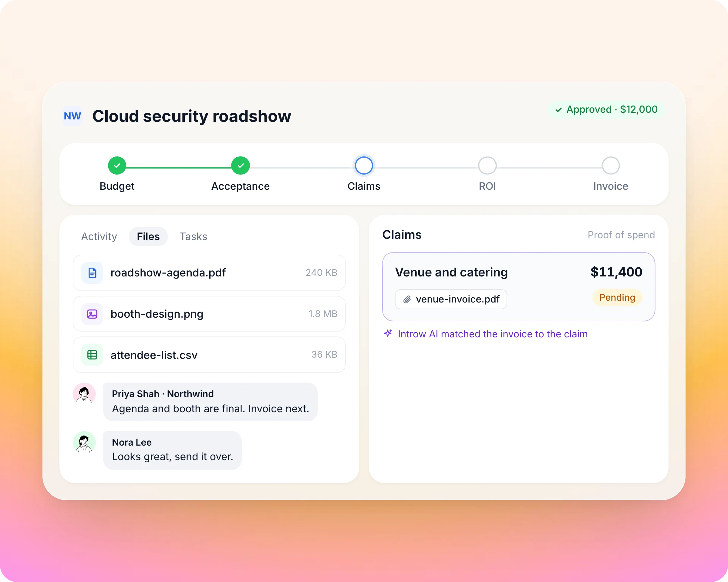Viewport: 728px width, 582px height.
Task: Open the attendee-list.csv file row
Action: (209, 355)
